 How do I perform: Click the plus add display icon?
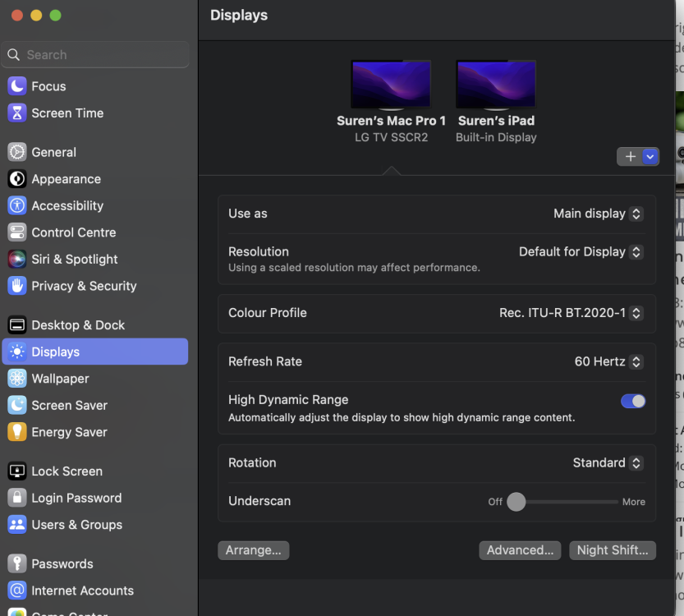(x=630, y=157)
